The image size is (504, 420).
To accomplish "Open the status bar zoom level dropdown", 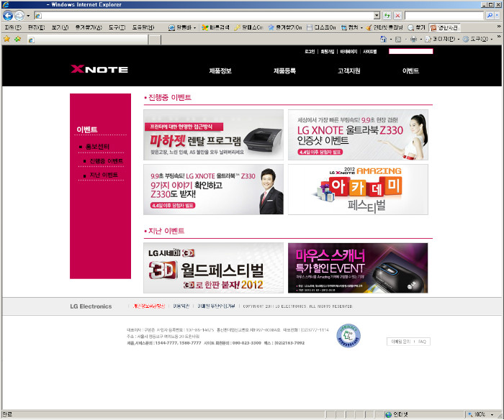I will 492,414.
